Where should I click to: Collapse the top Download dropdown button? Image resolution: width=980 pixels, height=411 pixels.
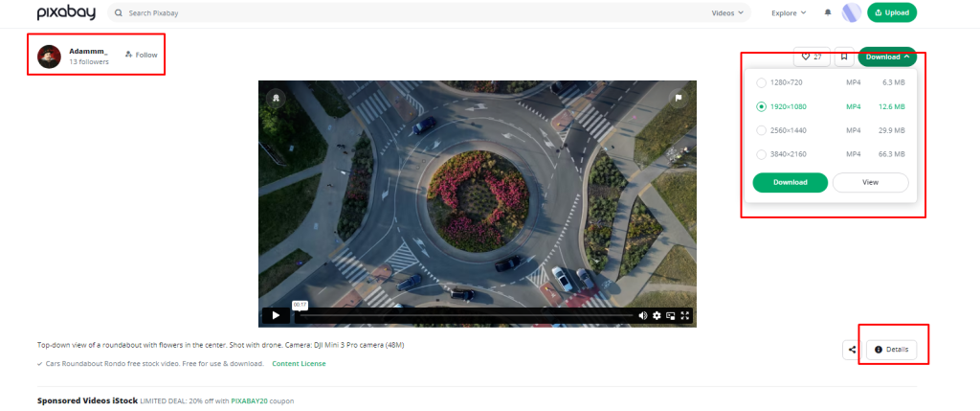tap(887, 57)
